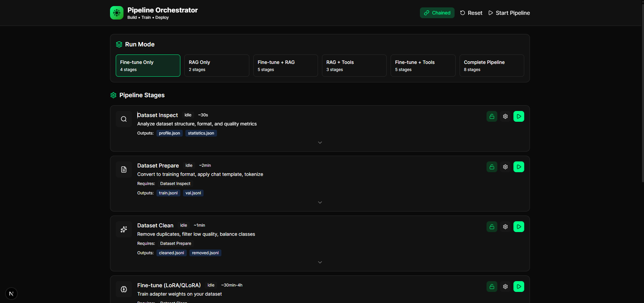This screenshot has width=644, height=303.
Task: Run the Dataset Inspect stage
Action: point(518,116)
